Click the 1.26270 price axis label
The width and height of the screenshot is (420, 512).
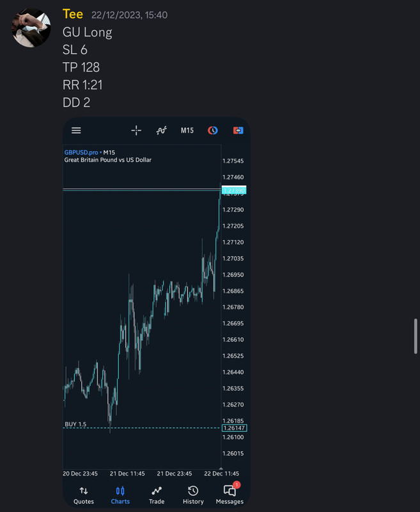(233, 405)
